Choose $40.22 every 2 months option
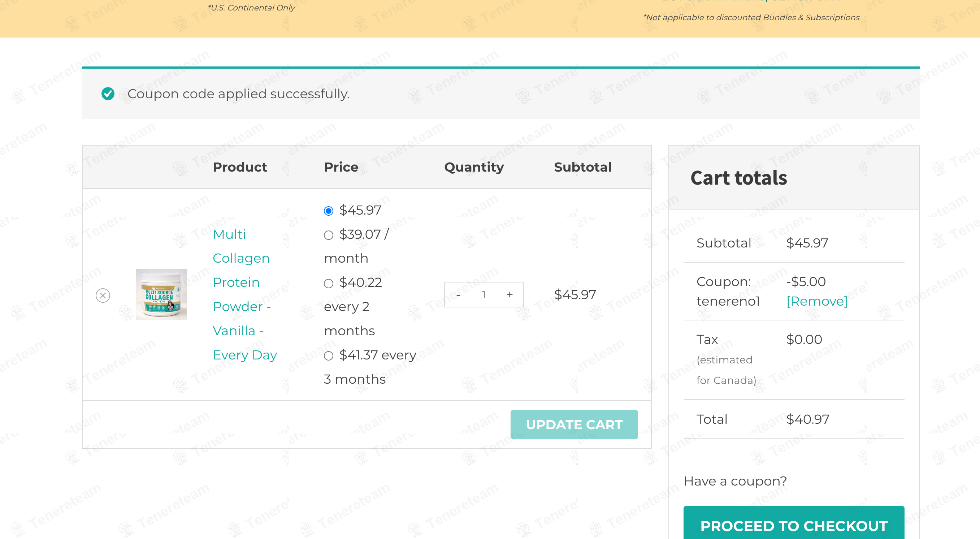Screen dimensions: 980x539 328,284
